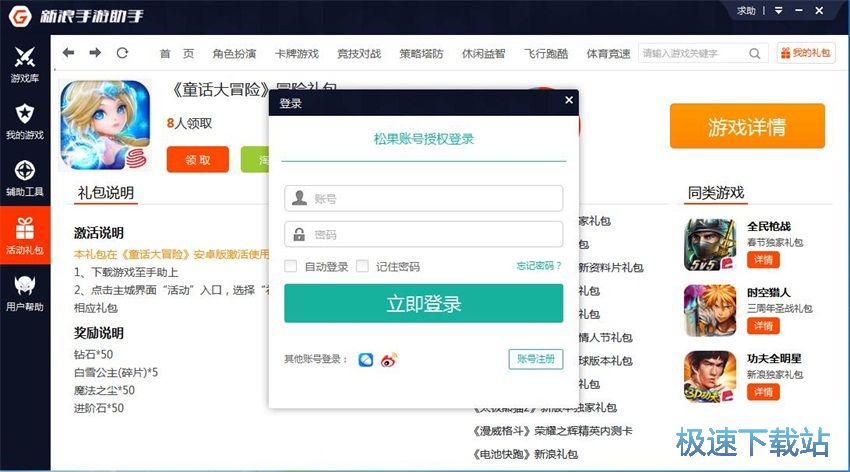Click the 密码 input field
This screenshot has width=850, height=472.
click(x=423, y=234)
